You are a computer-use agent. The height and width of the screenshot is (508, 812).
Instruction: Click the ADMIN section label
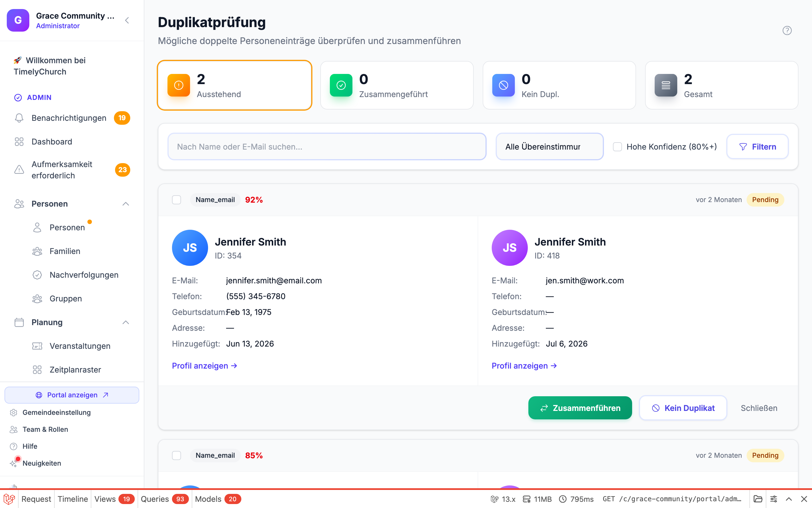click(39, 97)
